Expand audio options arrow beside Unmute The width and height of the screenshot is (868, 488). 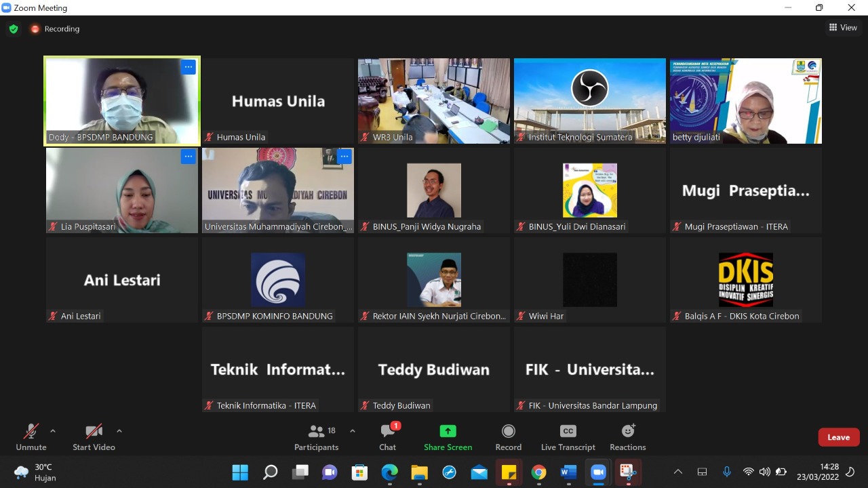click(53, 431)
